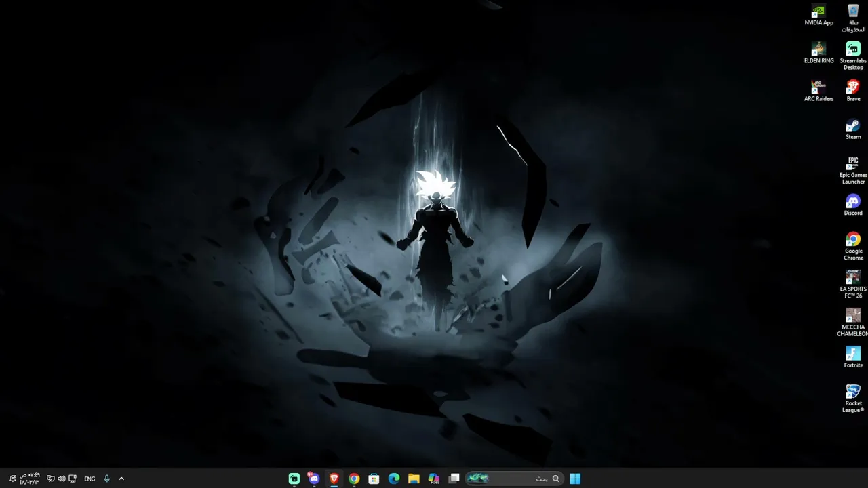Open Streamlabs from the taskbar
The height and width of the screenshot is (488, 868).
[x=294, y=479]
